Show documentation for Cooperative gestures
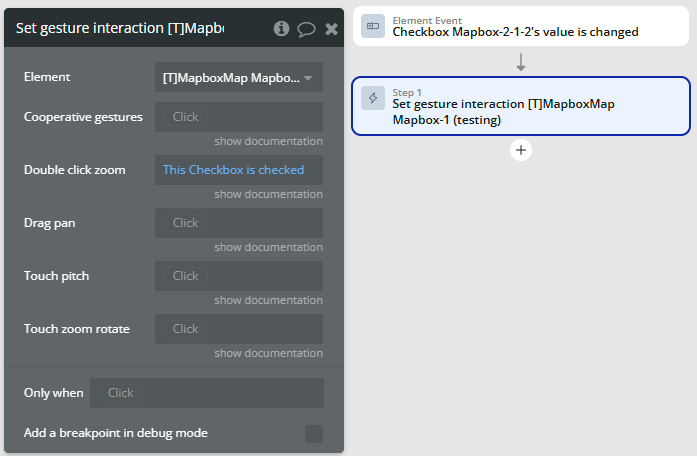The height and width of the screenshot is (456, 697). pos(268,141)
